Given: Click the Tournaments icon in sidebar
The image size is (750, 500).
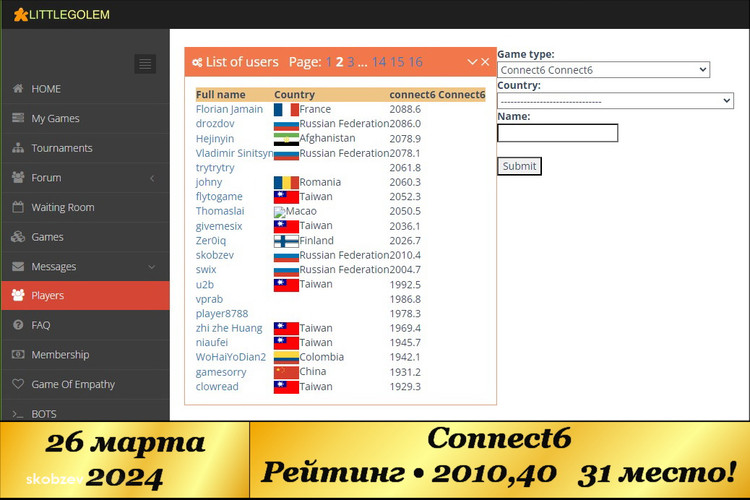Looking at the screenshot, I should tap(18, 148).
